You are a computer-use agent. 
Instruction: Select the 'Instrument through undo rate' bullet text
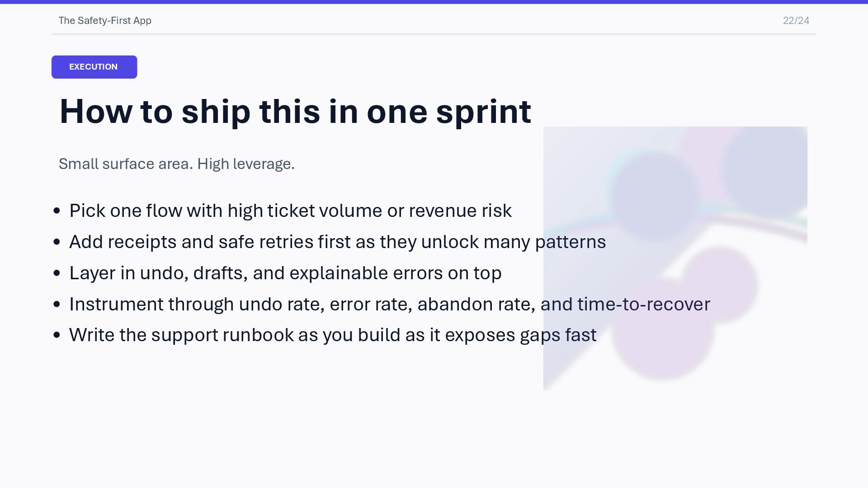[x=389, y=304]
